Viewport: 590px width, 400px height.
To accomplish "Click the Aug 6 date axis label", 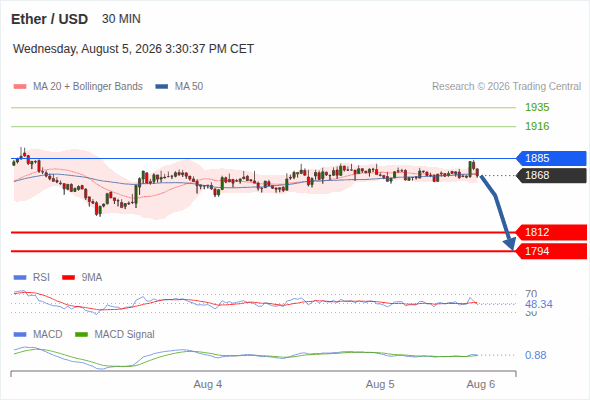I will (481, 384).
